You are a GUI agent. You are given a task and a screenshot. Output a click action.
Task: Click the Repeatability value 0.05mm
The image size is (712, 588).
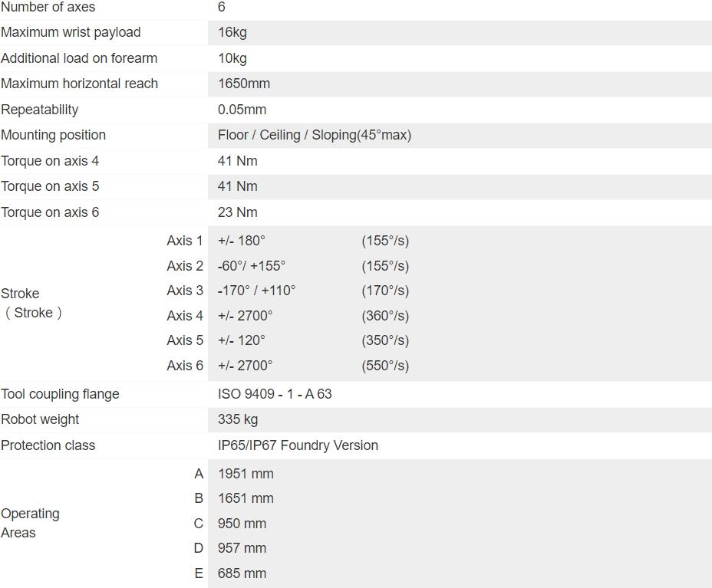tap(242, 110)
